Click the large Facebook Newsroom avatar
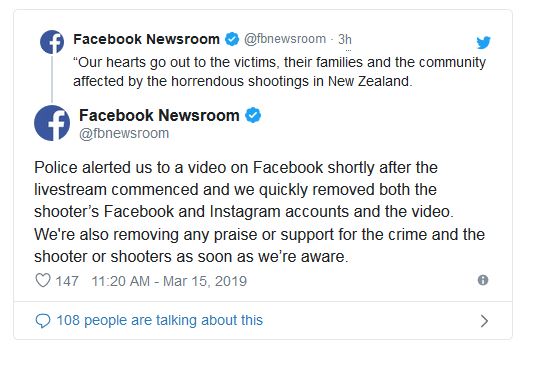Screen dimensions: 535x371 [x=52, y=123]
